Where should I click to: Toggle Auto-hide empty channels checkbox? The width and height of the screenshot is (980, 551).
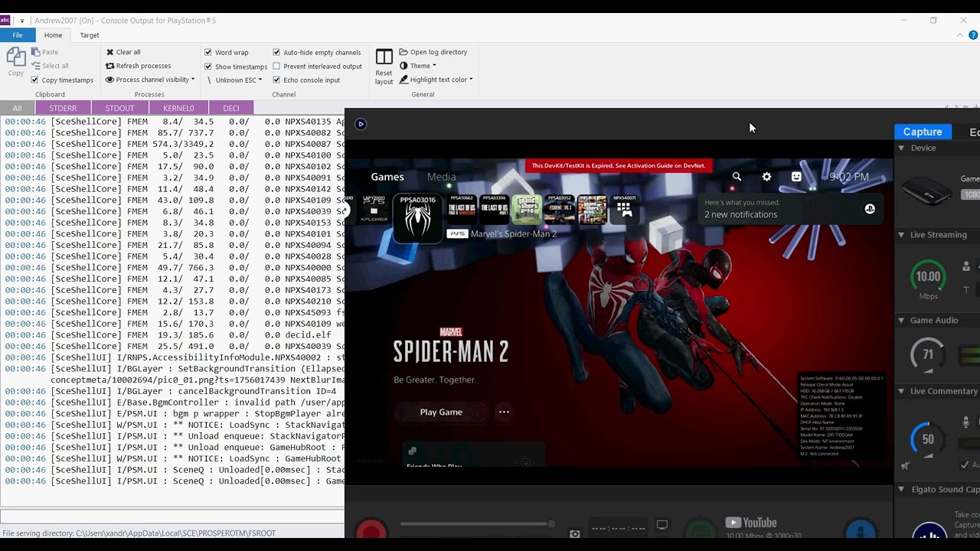coord(276,52)
